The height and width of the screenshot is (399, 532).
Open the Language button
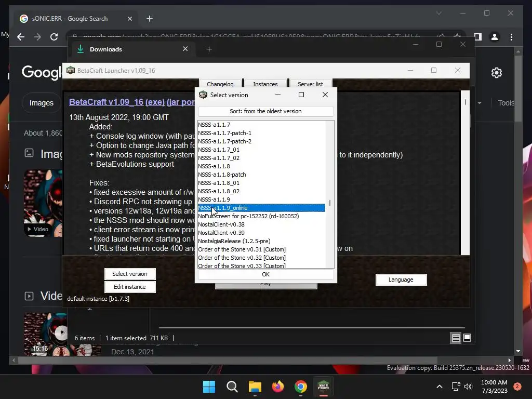point(401,280)
